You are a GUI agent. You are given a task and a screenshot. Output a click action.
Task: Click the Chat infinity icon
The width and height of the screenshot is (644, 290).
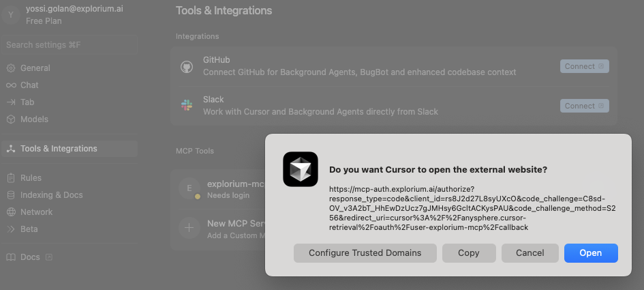click(11, 85)
